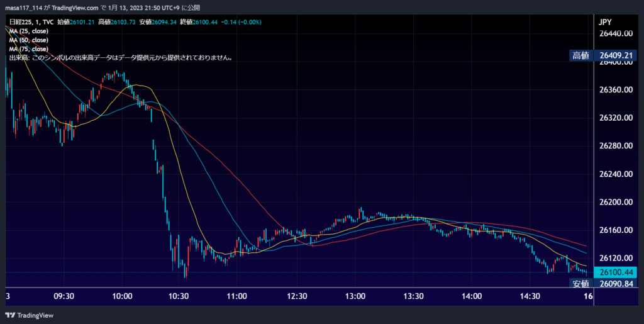Click the 始値 26101.21 open value
The width and height of the screenshot is (644, 324).
click(x=77, y=22)
